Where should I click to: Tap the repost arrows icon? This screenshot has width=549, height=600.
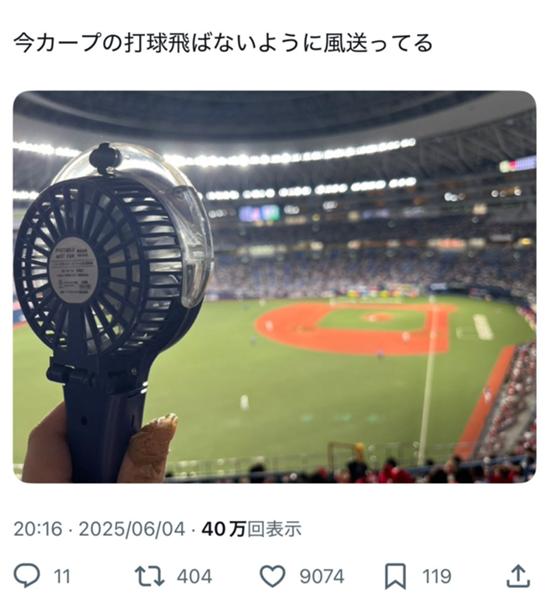point(150,576)
